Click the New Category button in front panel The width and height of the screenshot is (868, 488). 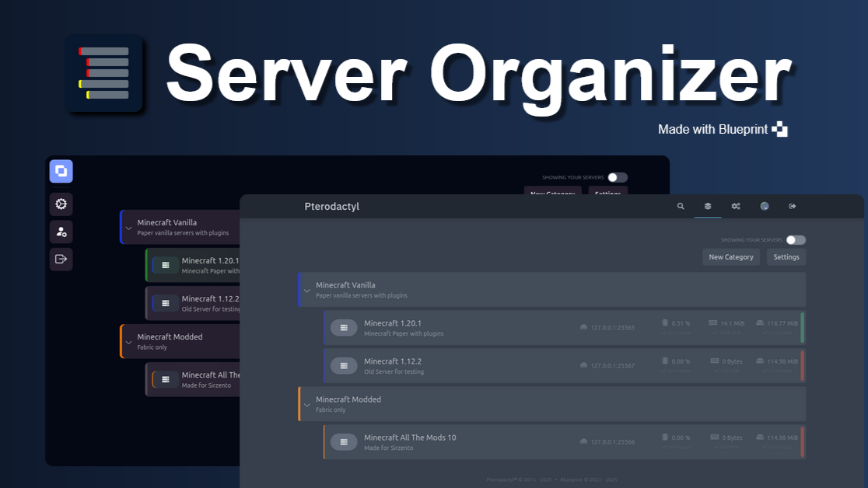coord(731,257)
